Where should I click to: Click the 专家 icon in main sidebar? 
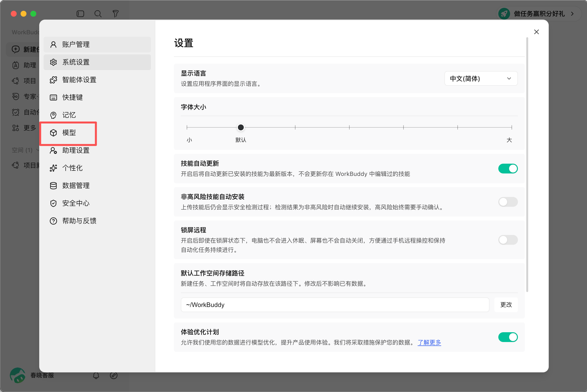coord(15,97)
